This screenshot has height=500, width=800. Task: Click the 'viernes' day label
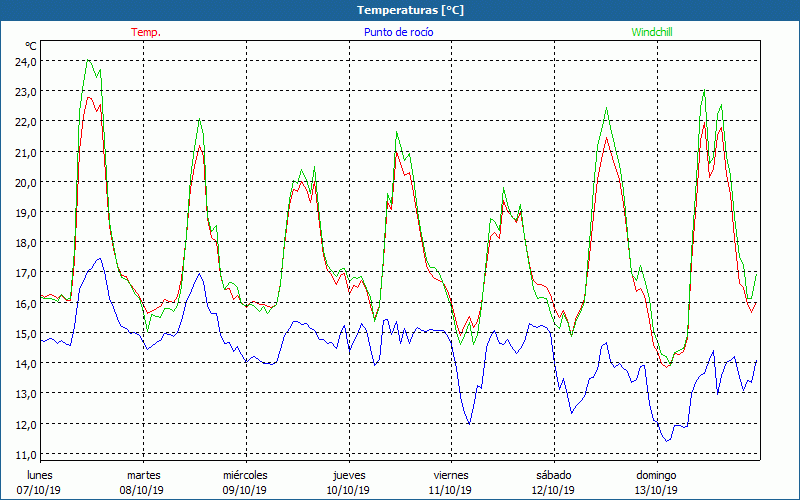point(451,475)
